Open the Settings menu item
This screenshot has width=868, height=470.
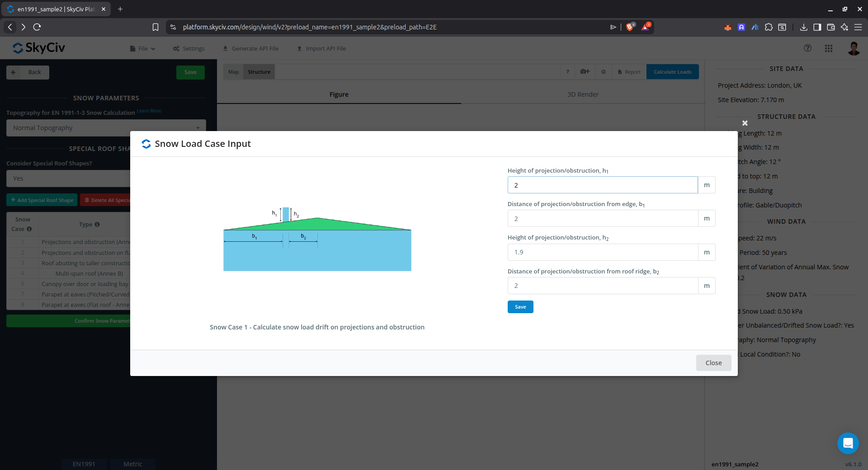tap(189, 49)
